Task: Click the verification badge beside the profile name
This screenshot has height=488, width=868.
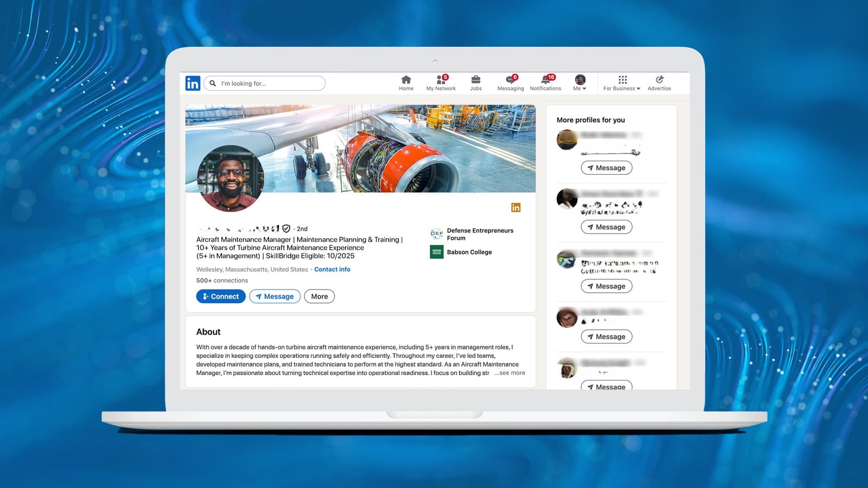Action: tap(287, 229)
